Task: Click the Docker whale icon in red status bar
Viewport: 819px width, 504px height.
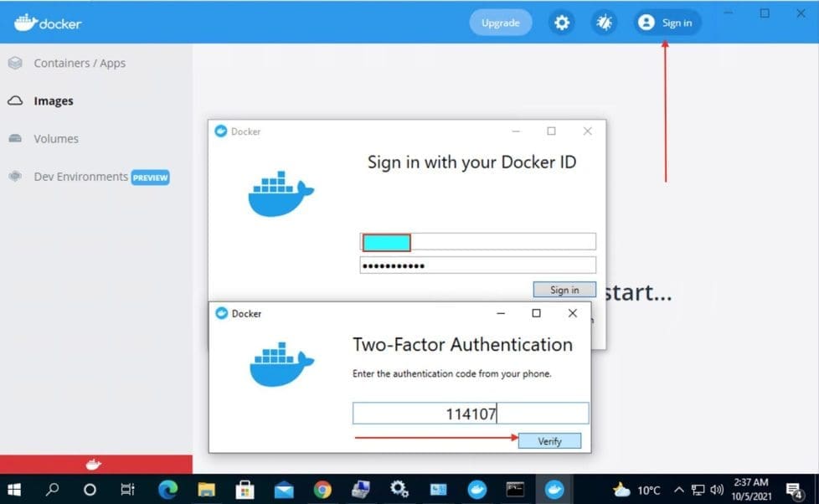Action: click(x=94, y=464)
